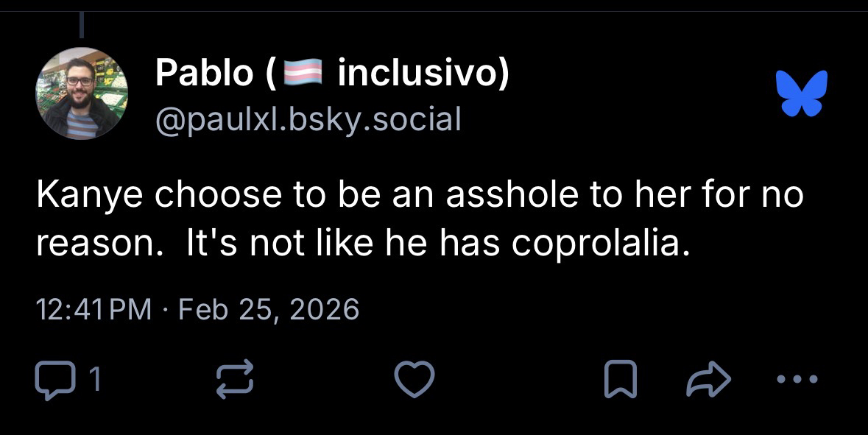Viewport: 868px width, 435px height.
Task: Click the word Kanye in the post
Action: pyautogui.click(x=91, y=197)
